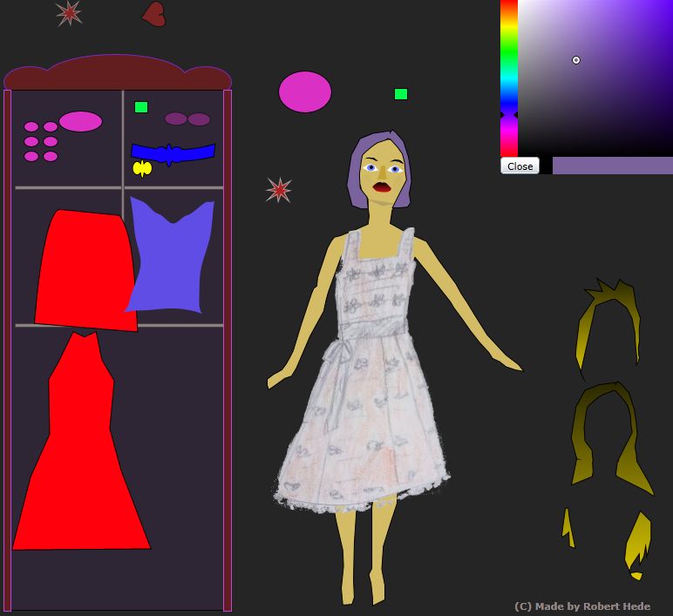
Task: Click the black color sample next to Close
Action: pos(546,166)
